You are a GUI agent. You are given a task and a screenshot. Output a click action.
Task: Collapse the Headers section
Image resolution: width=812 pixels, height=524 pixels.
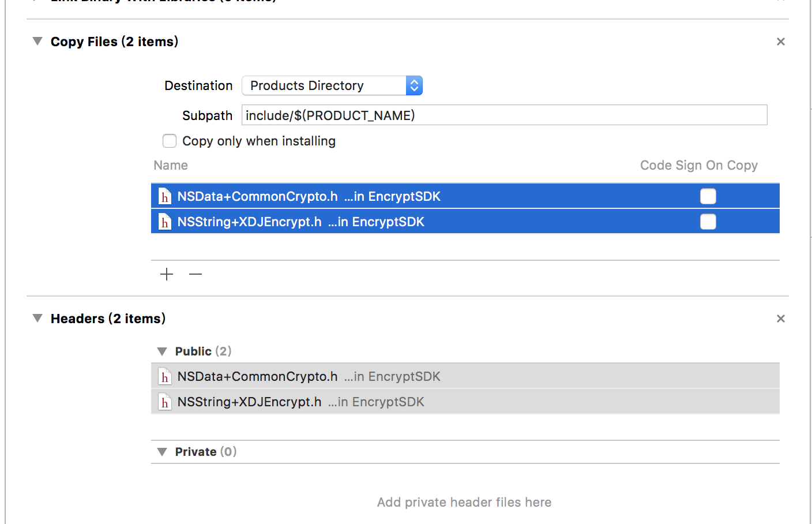point(37,319)
